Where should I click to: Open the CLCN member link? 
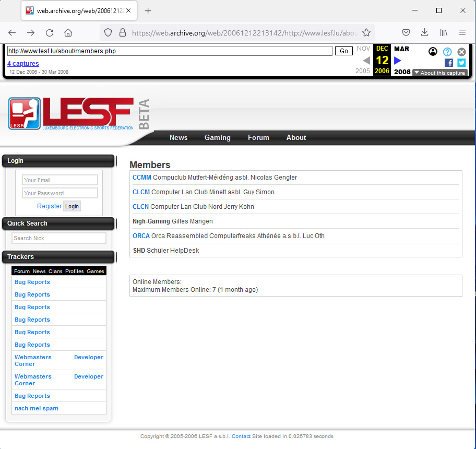140,206
